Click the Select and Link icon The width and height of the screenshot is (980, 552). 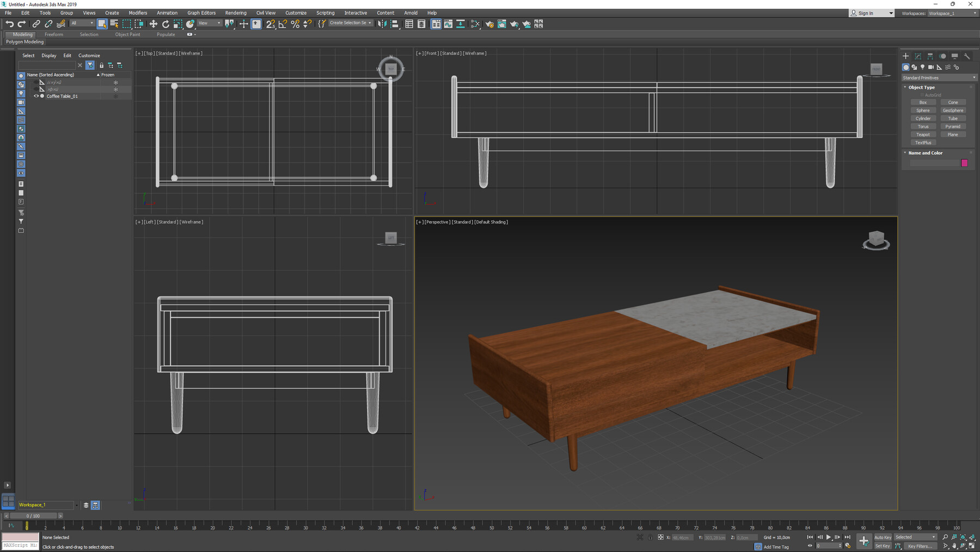pyautogui.click(x=36, y=23)
